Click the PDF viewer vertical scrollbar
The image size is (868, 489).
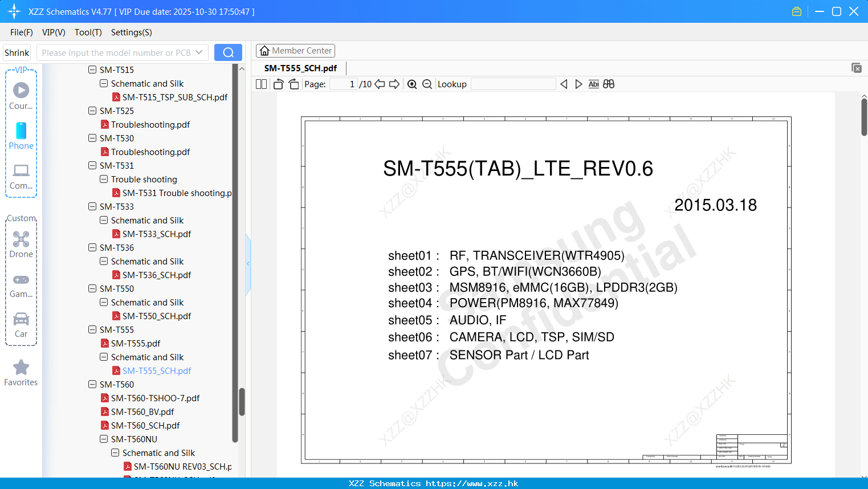pyautogui.click(x=864, y=117)
